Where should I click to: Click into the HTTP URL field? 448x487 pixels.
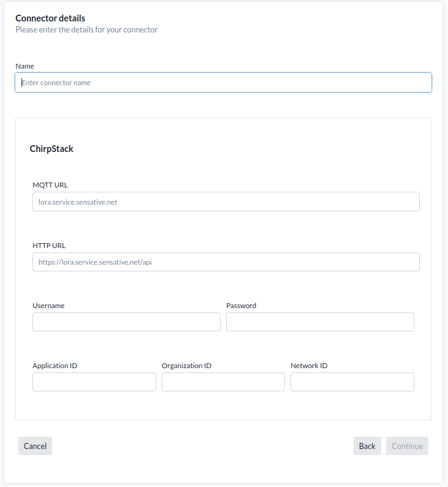(226, 262)
